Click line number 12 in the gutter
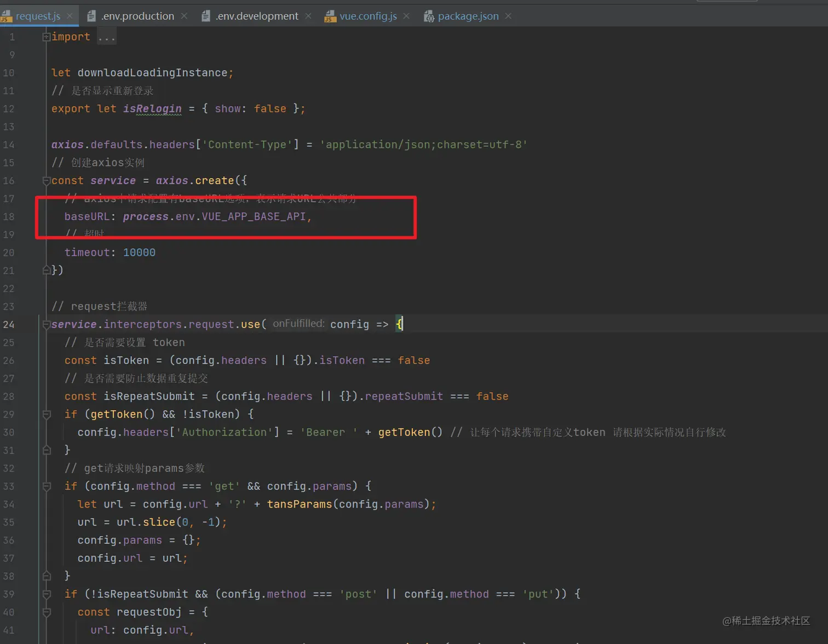The height and width of the screenshot is (644, 828). (9, 108)
